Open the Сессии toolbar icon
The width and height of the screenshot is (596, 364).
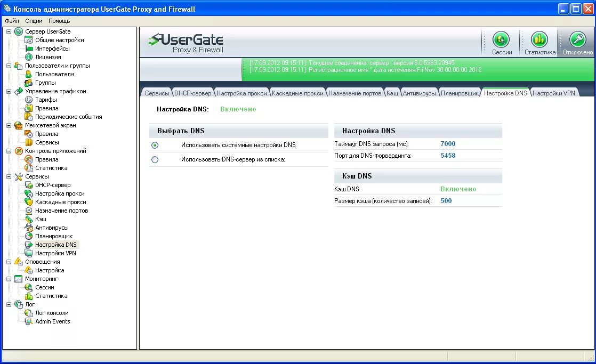(501, 39)
